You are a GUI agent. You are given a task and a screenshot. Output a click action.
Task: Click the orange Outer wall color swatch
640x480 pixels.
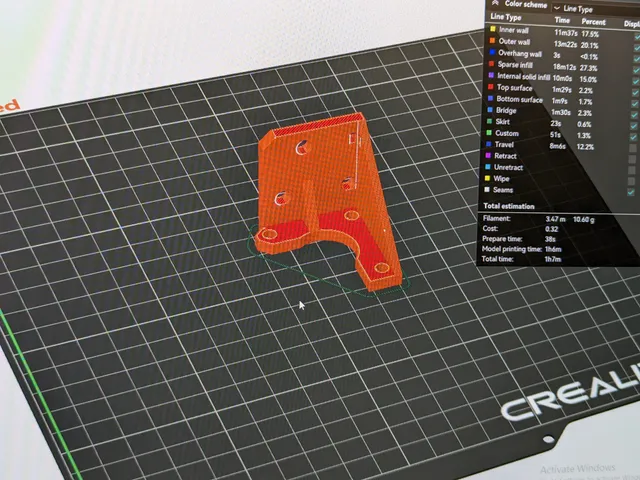(492, 40)
